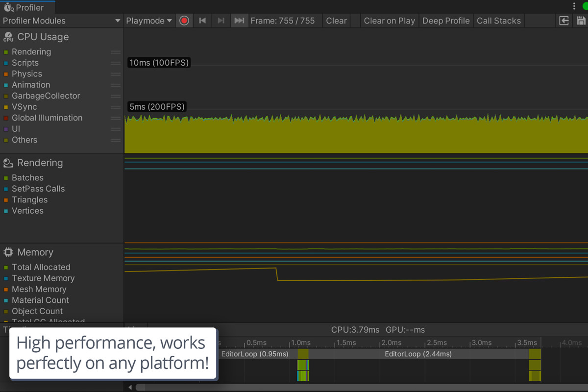The height and width of the screenshot is (392, 588).
Task: Click the CPU:3.79ms readout
Action: click(x=355, y=330)
